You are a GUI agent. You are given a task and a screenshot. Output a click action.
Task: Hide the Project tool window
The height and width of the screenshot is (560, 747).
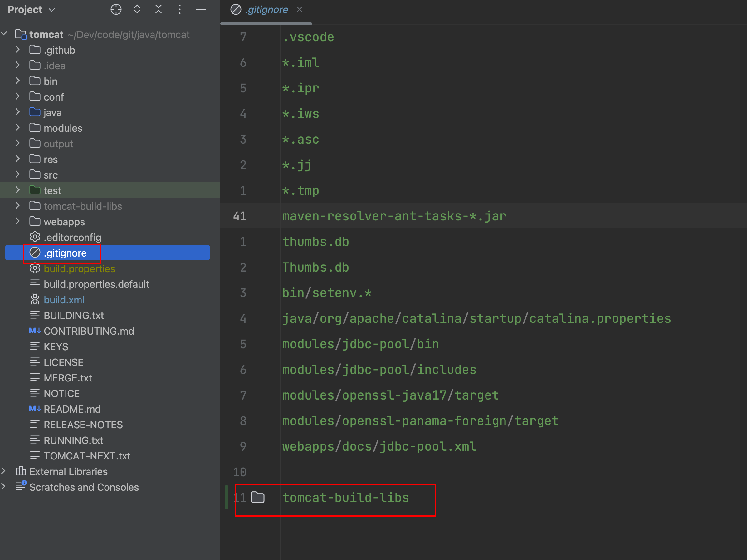pyautogui.click(x=201, y=9)
